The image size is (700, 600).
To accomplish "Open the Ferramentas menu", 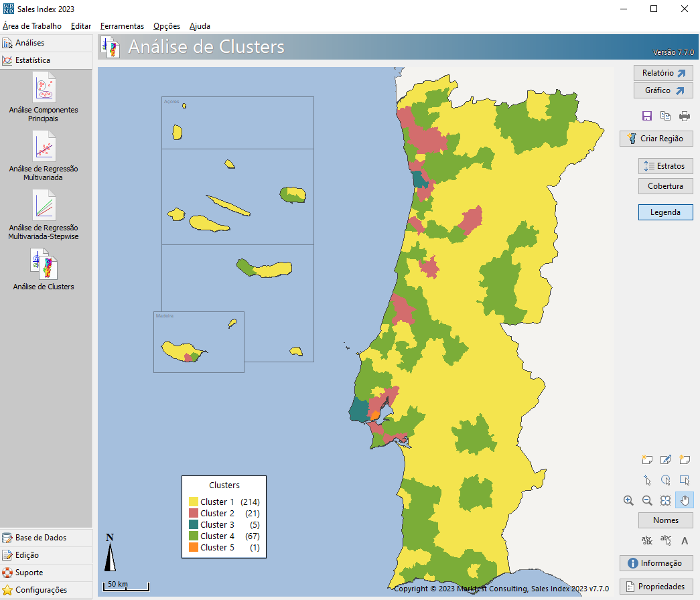I will click(122, 26).
